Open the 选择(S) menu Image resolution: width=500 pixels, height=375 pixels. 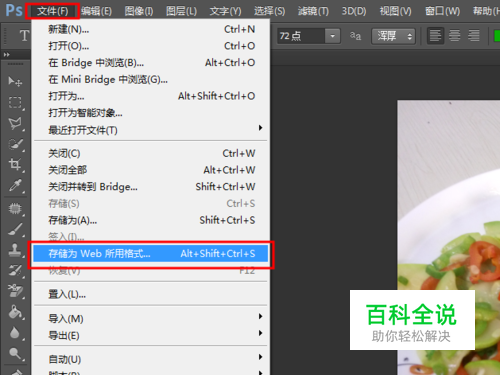pos(269,11)
